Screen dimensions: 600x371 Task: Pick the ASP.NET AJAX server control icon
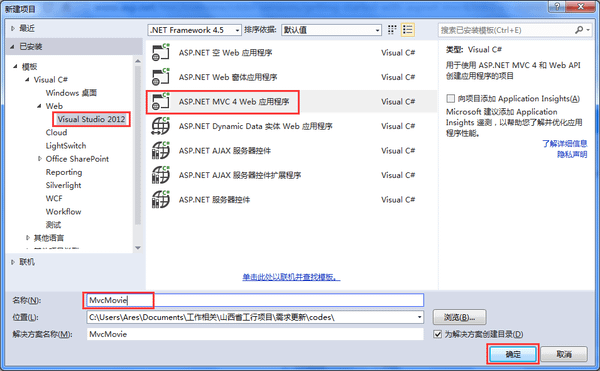[161, 151]
